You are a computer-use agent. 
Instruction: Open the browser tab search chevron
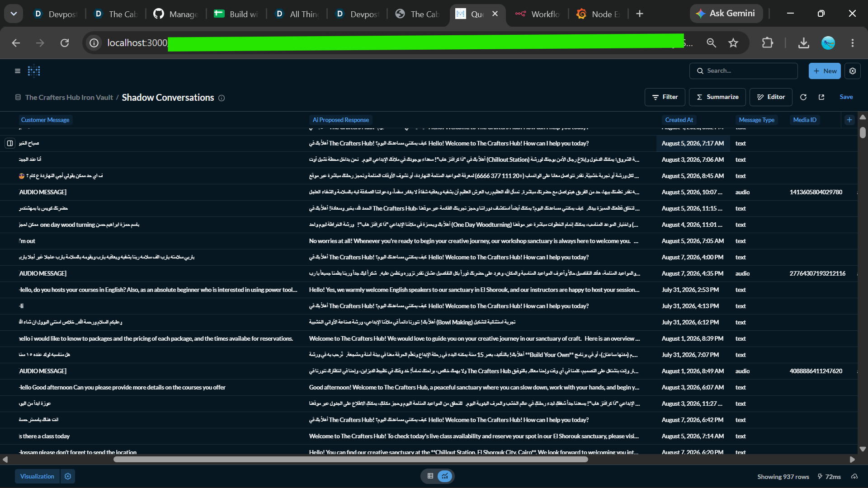tap(14, 14)
